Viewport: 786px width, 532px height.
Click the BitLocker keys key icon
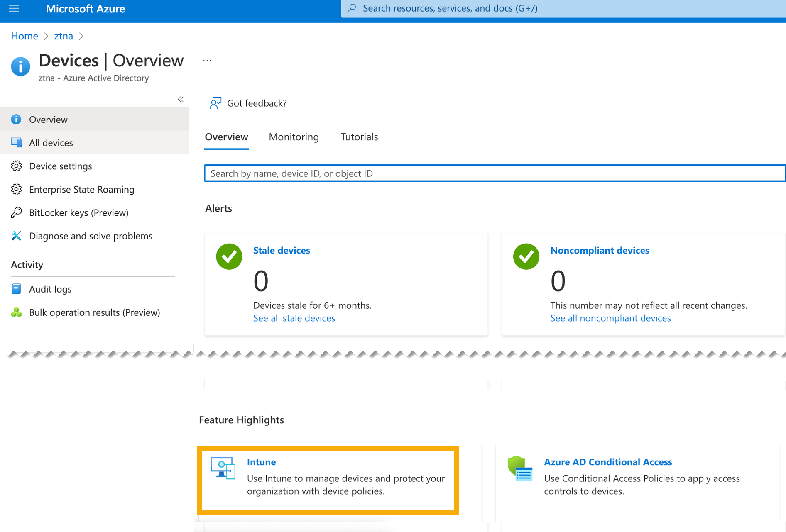pyautogui.click(x=16, y=212)
